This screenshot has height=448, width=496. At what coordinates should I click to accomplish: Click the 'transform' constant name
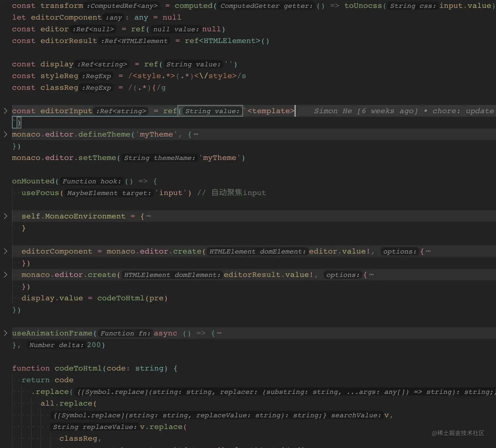click(62, 6)
